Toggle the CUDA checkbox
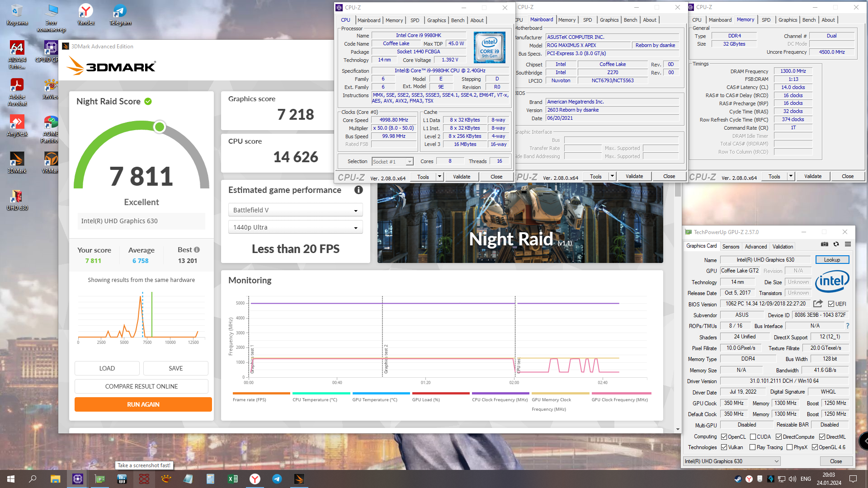This screenshot has height=488, width=868. tap(753, 437)
